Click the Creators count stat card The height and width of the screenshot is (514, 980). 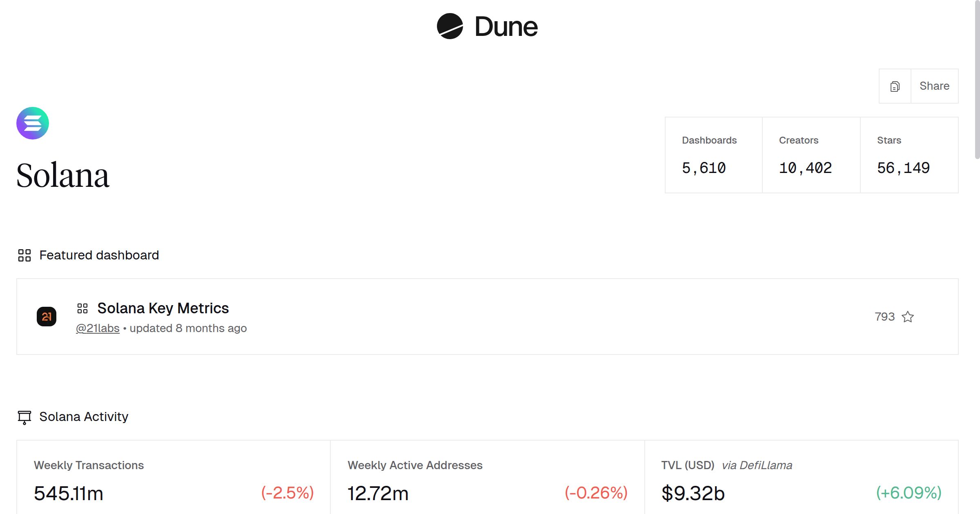pos(811,155)
